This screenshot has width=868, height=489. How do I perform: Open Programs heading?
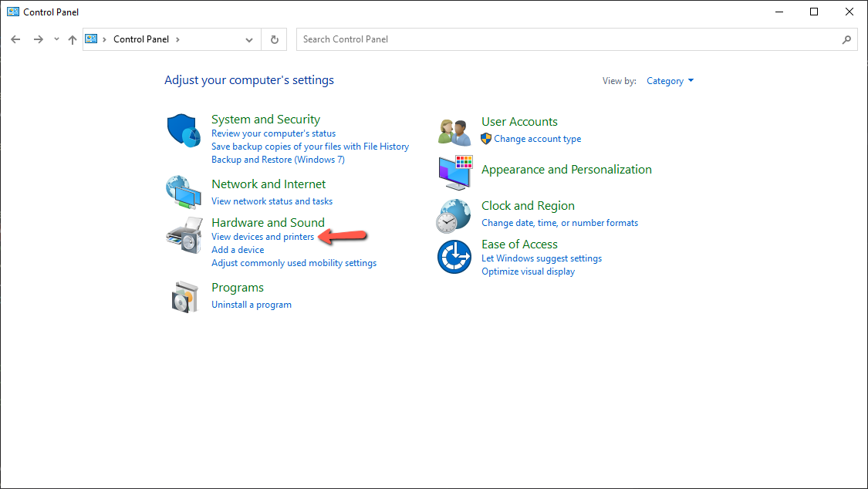[x=238, y=288]
